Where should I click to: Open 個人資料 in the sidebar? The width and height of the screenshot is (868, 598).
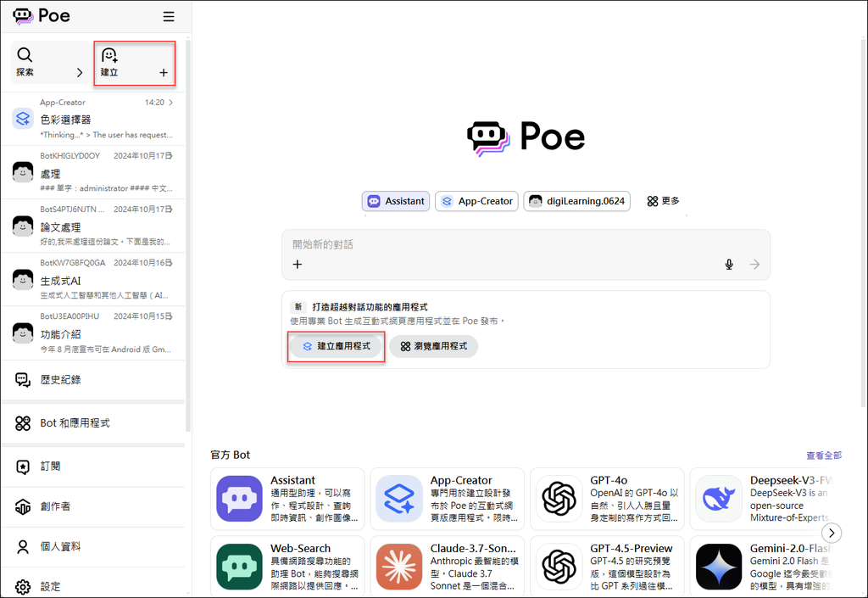(x=93, y=547)
